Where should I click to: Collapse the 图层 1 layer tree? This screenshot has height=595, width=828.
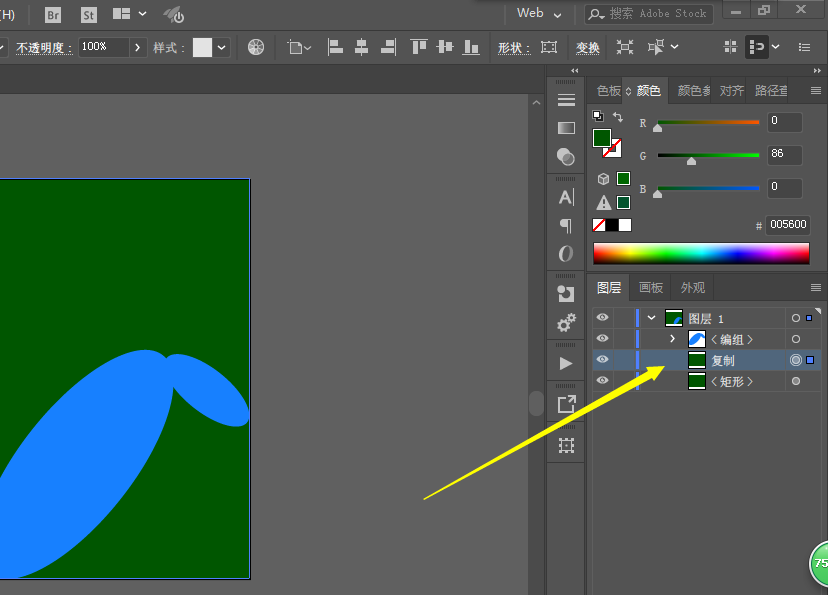pyautogui.click(x=652, y=318)
